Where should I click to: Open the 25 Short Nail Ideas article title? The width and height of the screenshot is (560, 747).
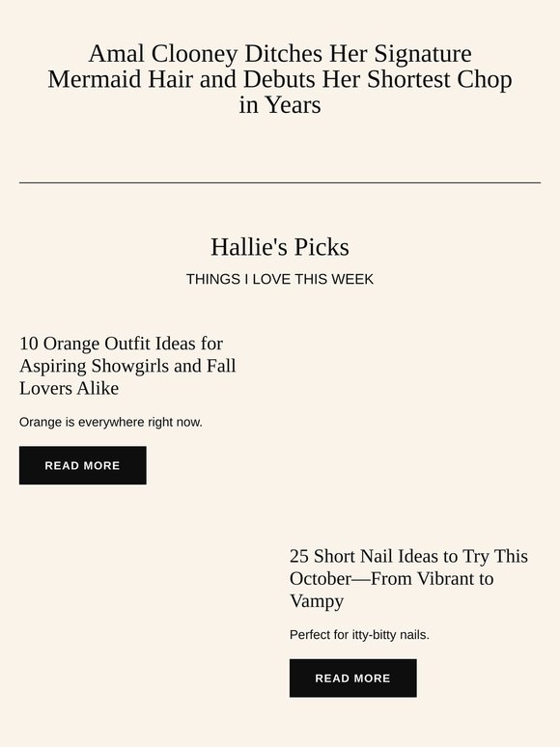[x=408, y=578]
